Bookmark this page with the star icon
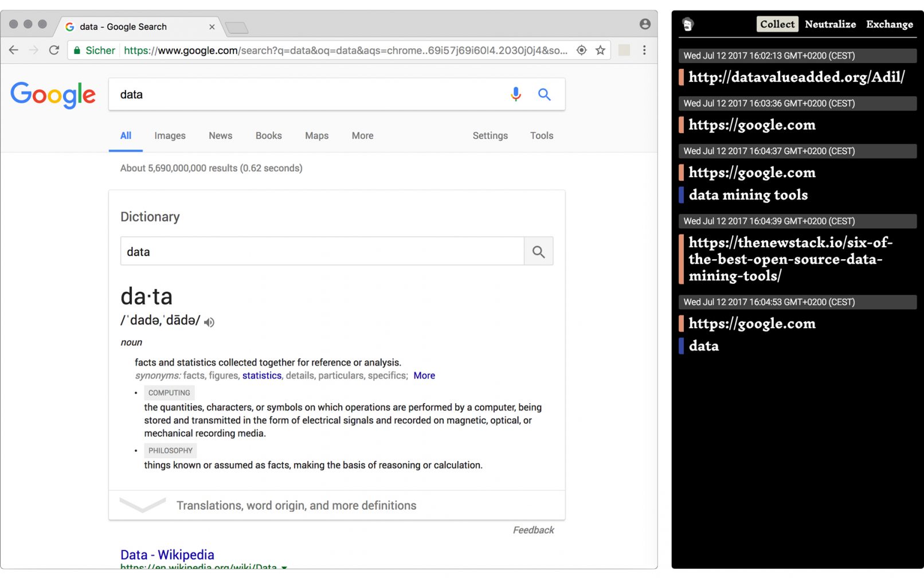 [x=600, y=50]
